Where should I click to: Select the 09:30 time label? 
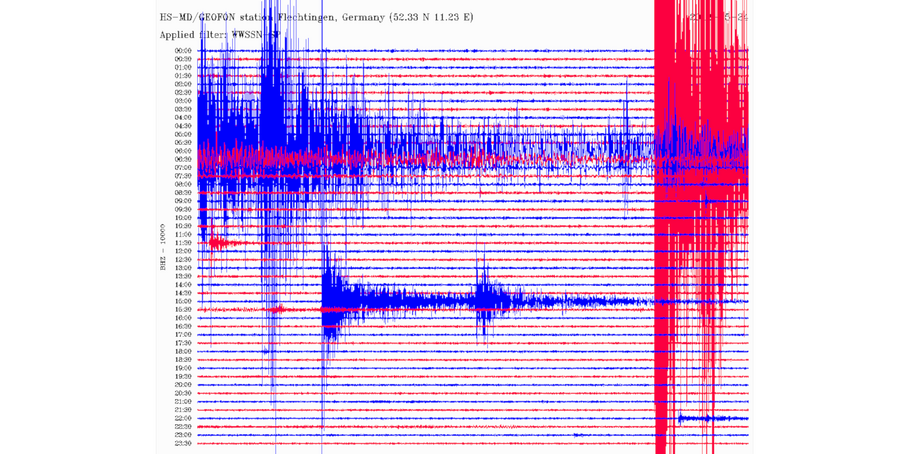pyautogui.click(x=183, y=209)
